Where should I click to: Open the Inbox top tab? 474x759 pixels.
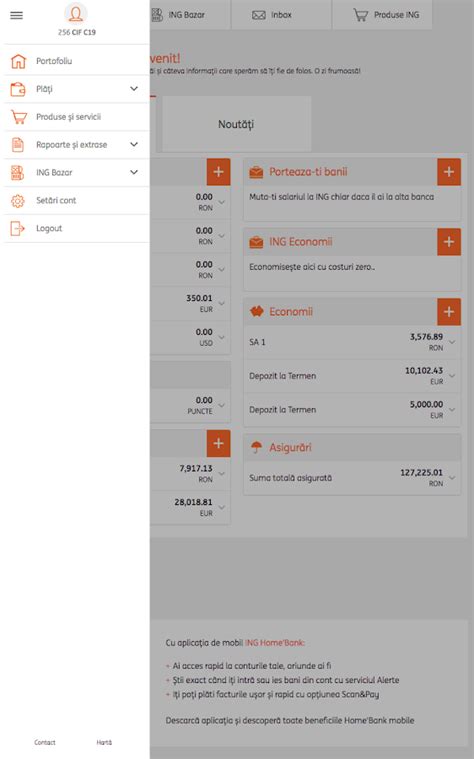[281, 15]
